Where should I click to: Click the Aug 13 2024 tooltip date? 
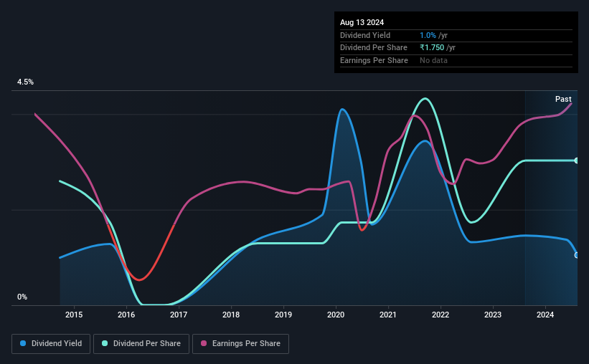[x=362, y=22]
